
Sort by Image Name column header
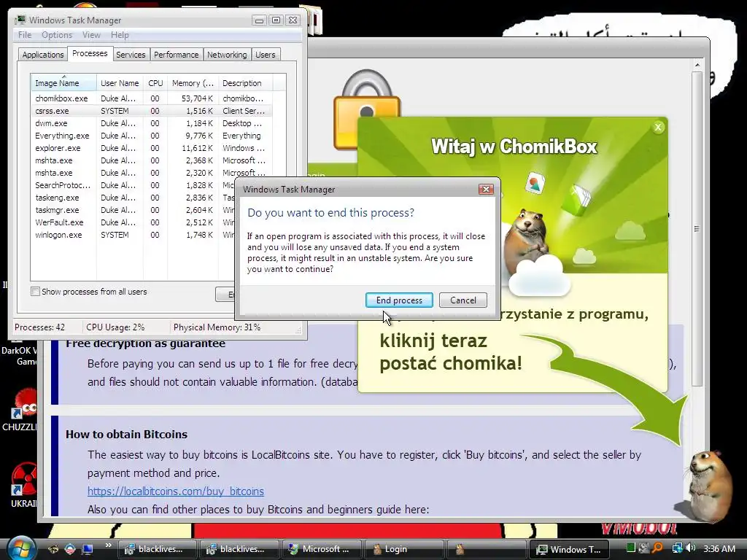pyautogui.click(x=63, y=83)
